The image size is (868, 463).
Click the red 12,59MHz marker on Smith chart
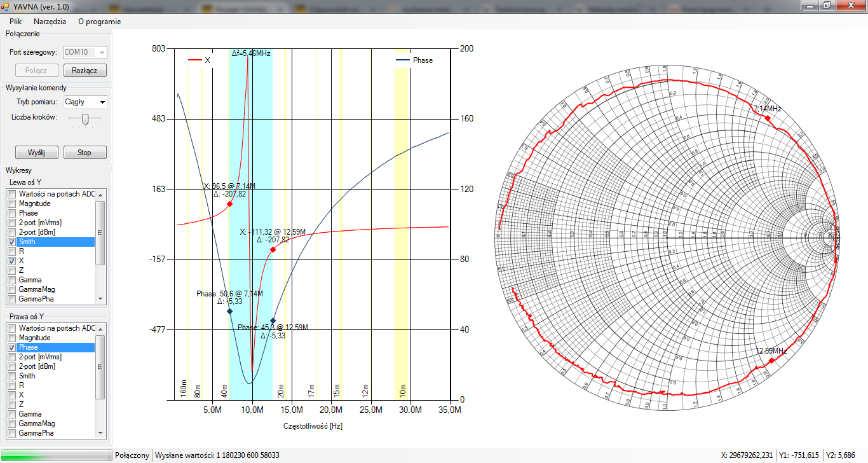coord(771,361)
